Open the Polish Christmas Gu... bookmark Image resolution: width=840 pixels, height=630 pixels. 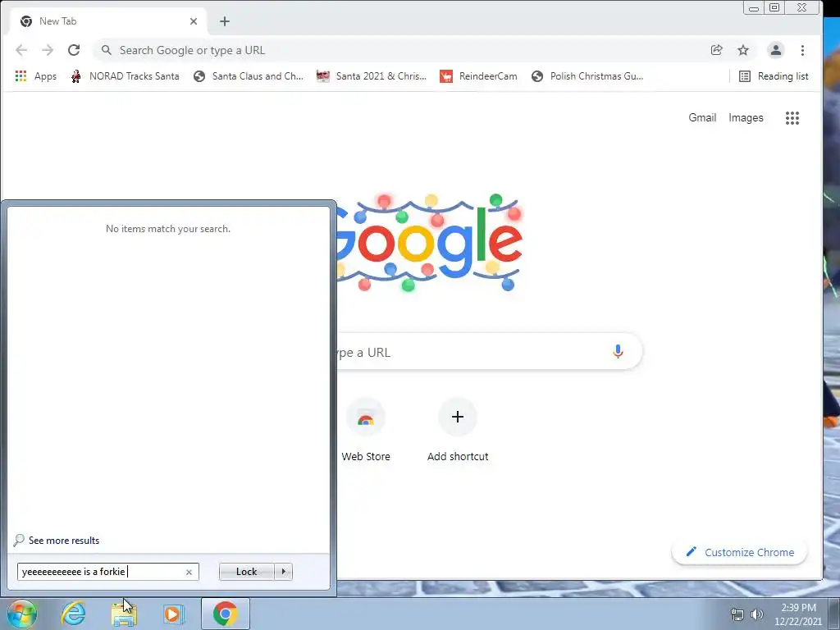[587, 76]
